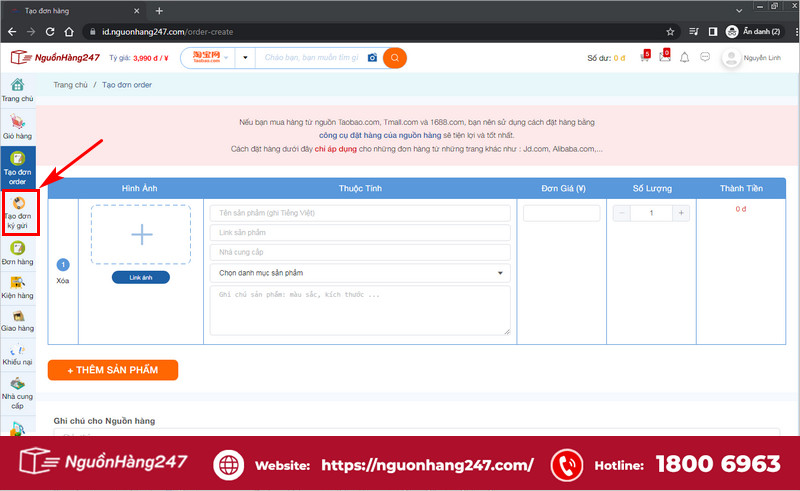Click the browser home button

coord(69,32)
